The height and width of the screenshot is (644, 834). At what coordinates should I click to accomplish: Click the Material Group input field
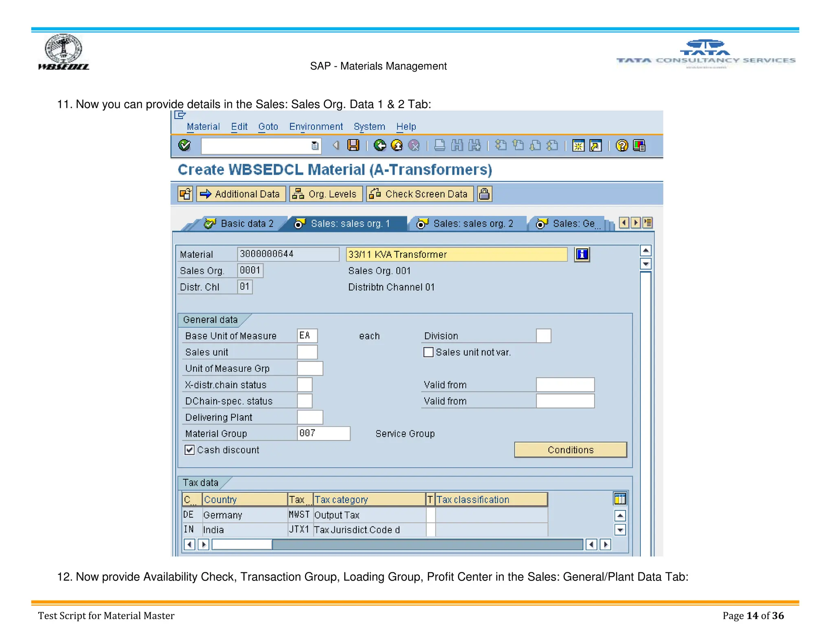(x=323, y=434)
